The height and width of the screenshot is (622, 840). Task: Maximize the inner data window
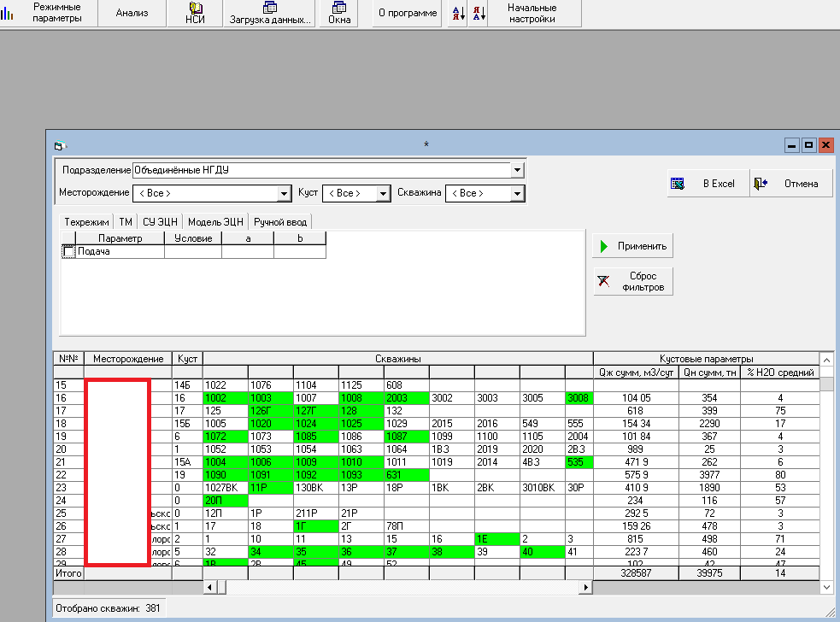coord(809,145)
